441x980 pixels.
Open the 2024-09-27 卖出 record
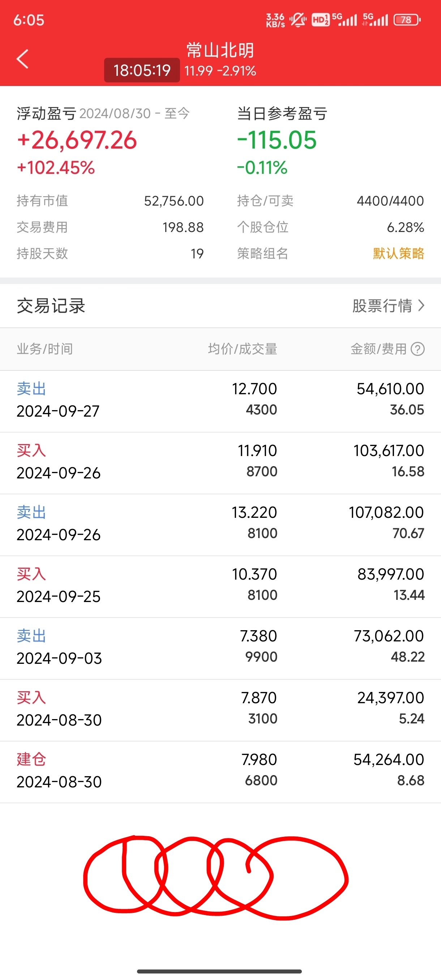click(x=220, y=401)
